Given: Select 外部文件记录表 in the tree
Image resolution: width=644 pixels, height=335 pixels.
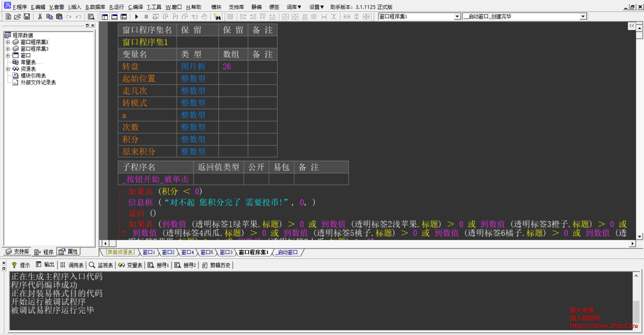Looking at the screenshot, I should [x=38, y=83].
